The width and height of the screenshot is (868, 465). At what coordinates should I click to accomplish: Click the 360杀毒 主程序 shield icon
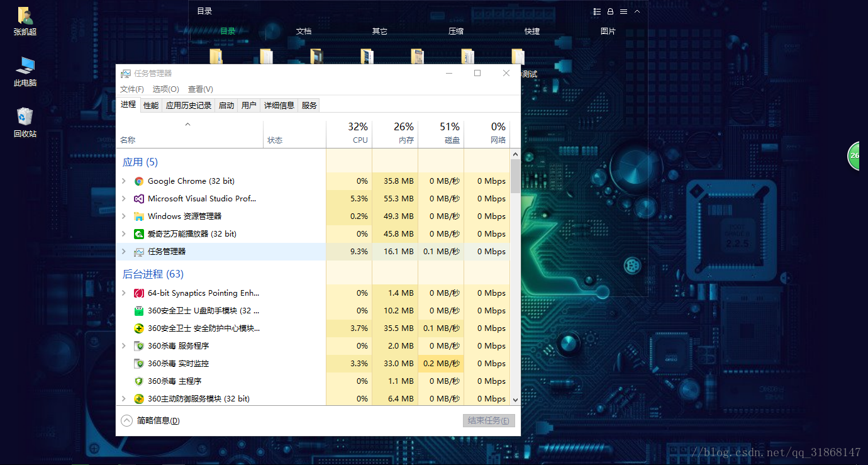click(x=139, y=381)
